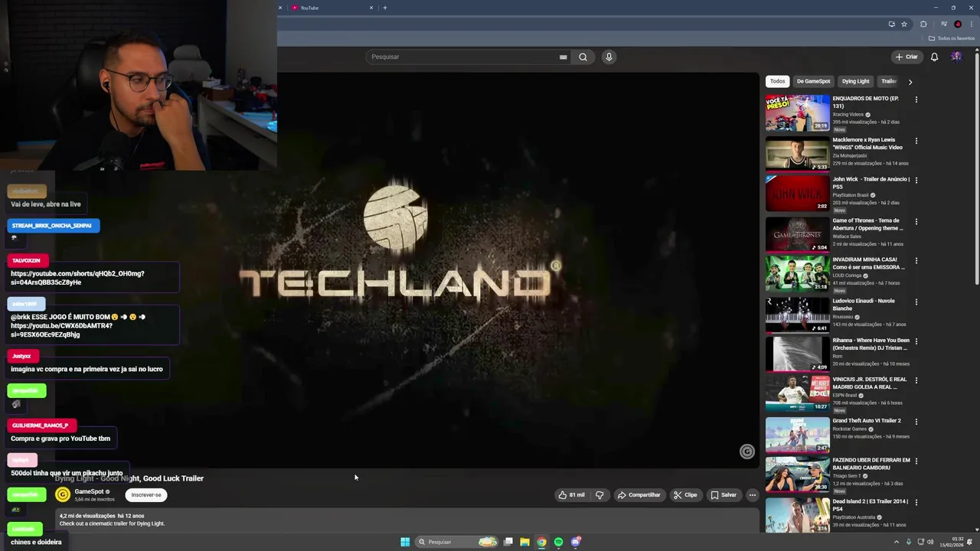Select the Dying Light filter chip
This screenshot has height=551, width=980.
click(x=855, y=81)
